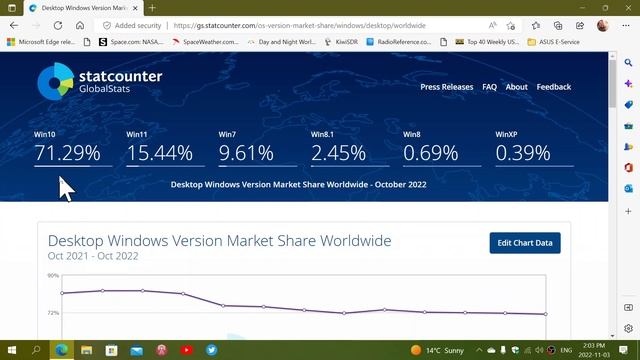Open the SpaceWeather.com bookmark
Screen dimensions: 640x360
[x=205, y=42]
